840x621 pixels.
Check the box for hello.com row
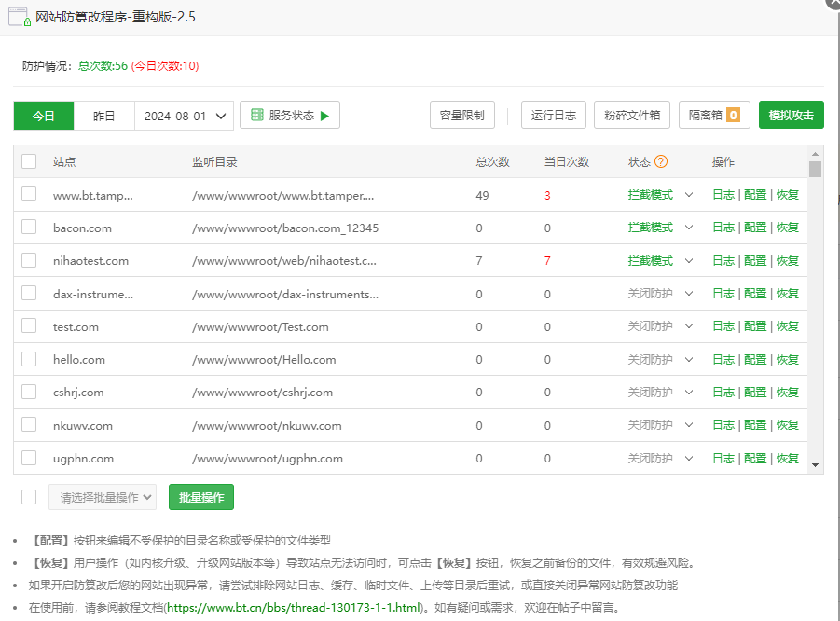[x=29, y=359]
